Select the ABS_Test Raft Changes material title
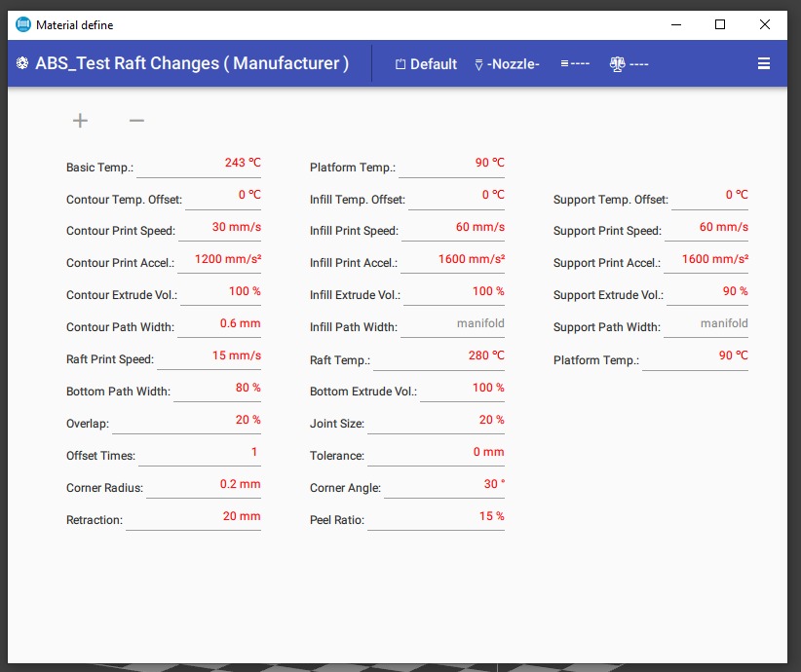The height and width of the screenshot is (672, 801). point(192,63)
